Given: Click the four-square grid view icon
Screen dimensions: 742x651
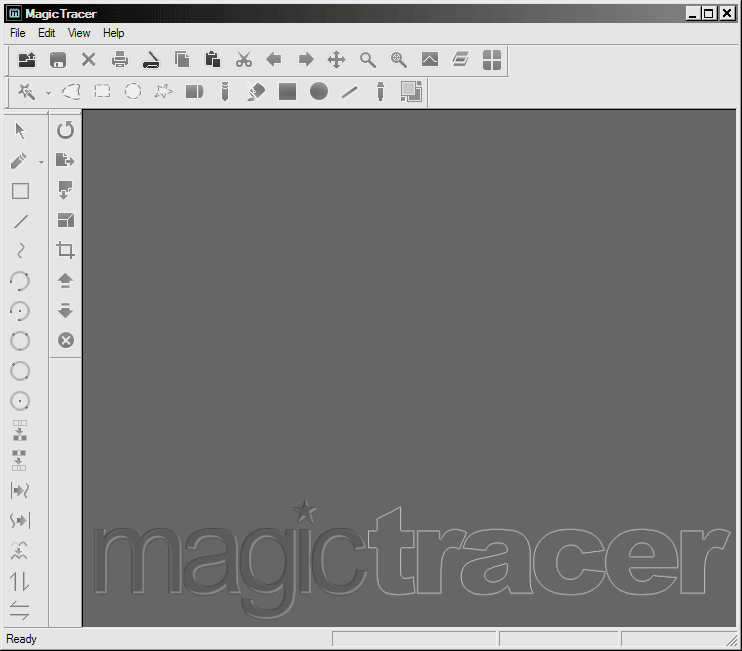Looking at the screenshot, I should point(492,60).
